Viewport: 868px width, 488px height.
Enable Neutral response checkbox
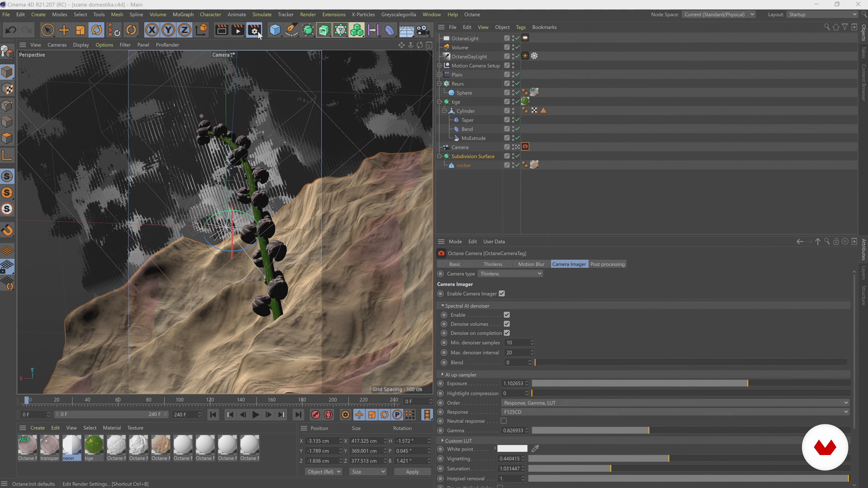(504, 421)
